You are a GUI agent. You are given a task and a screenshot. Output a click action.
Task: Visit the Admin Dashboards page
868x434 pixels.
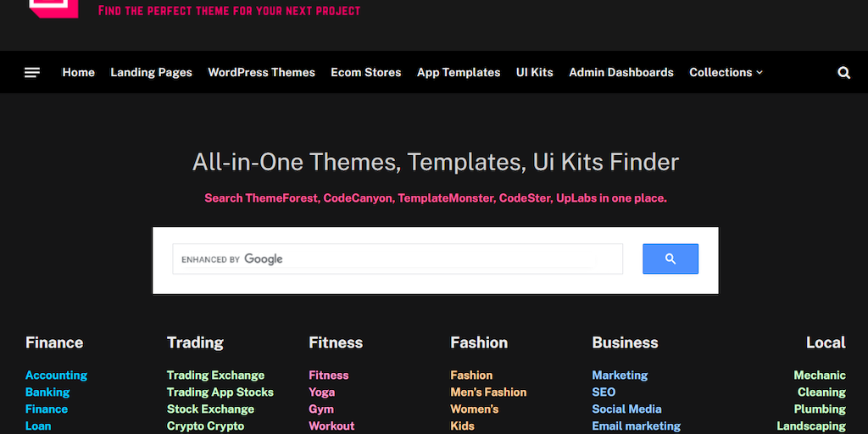coord(620,73)
